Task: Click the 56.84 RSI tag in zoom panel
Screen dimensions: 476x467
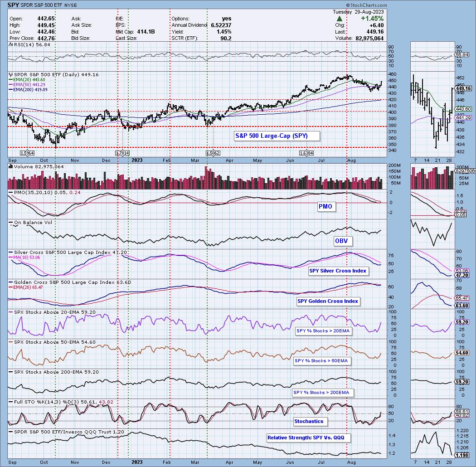Action: 462,55
